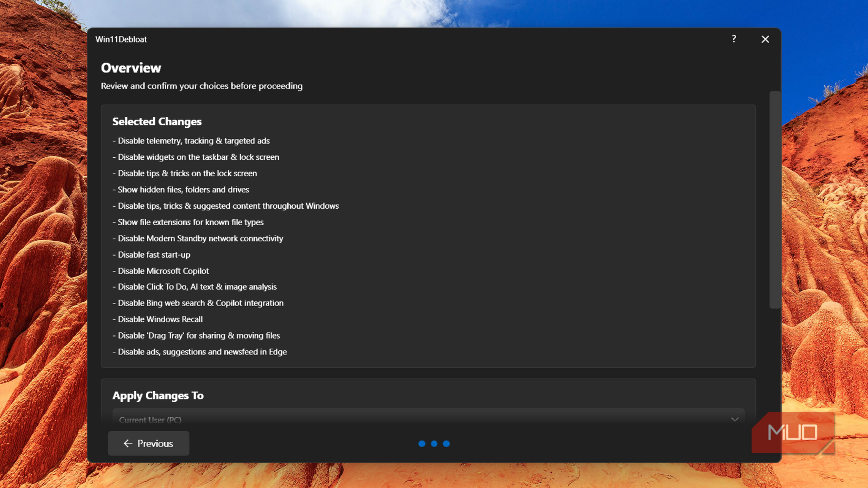Click Previous to return to the selection page
The image size is (868, 488).
coord(148,443)
